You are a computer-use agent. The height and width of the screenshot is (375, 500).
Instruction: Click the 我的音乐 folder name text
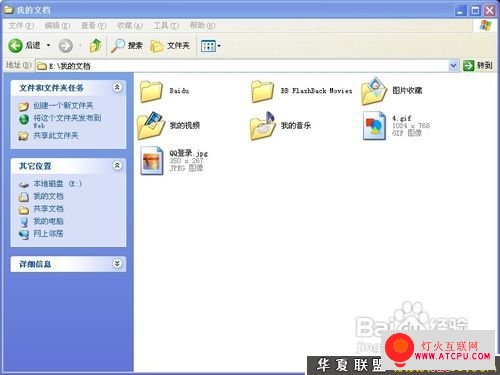coord(296,125)
